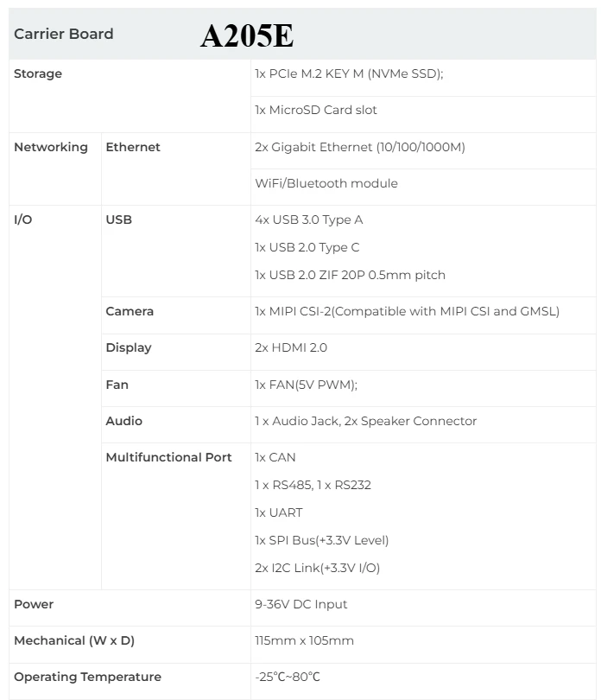Click the Networking category label
601x700 pixels.
(x=51, y=147)
